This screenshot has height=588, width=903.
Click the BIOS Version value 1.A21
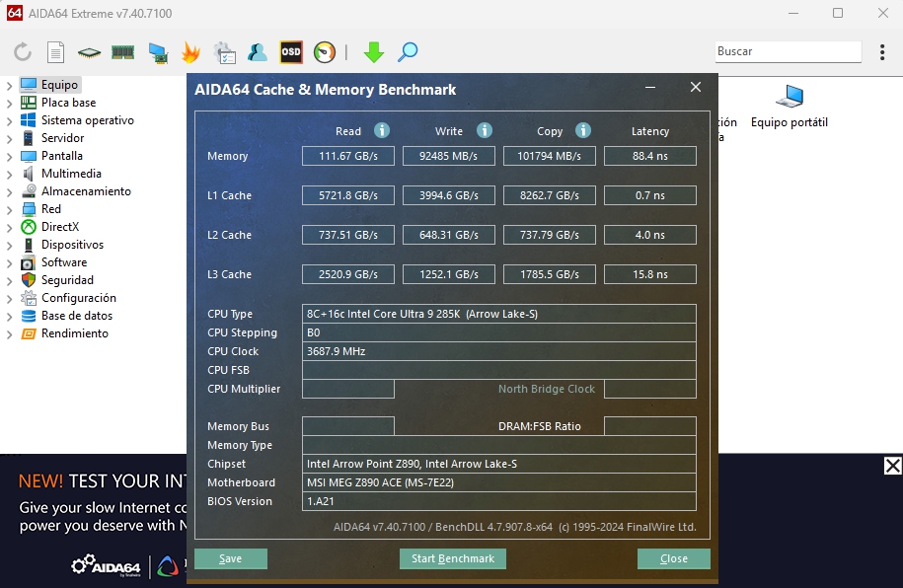[x=498, y=501]
